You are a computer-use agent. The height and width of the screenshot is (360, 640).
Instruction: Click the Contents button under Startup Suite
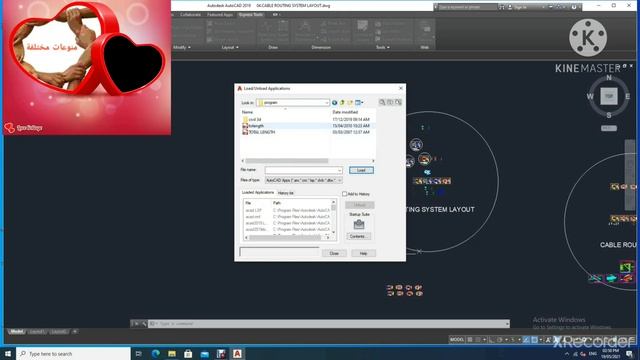359,236
